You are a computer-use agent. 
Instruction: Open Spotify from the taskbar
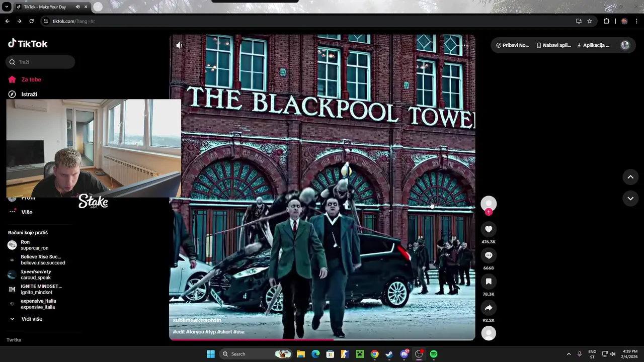coord(434,354)
